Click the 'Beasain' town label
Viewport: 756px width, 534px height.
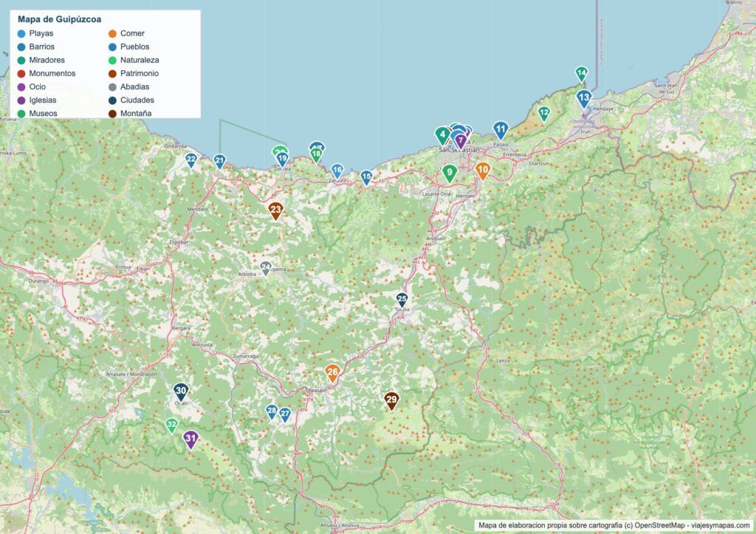click(x=317, y=390)
